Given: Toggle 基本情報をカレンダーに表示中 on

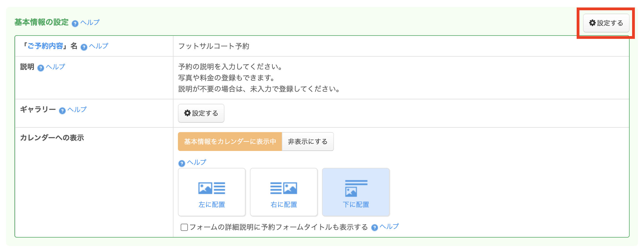Looking at the screenshot, I should point(230,142).
